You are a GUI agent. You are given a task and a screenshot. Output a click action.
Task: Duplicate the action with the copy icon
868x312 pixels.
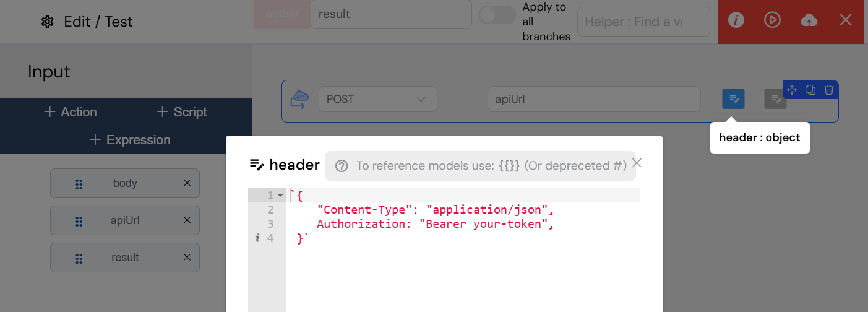pos(810,90)
